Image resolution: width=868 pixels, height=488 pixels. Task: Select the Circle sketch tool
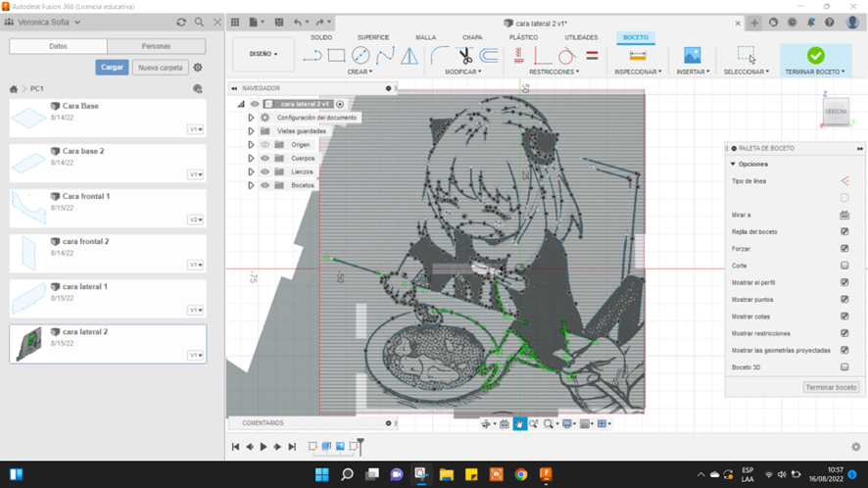pos(361,56)
